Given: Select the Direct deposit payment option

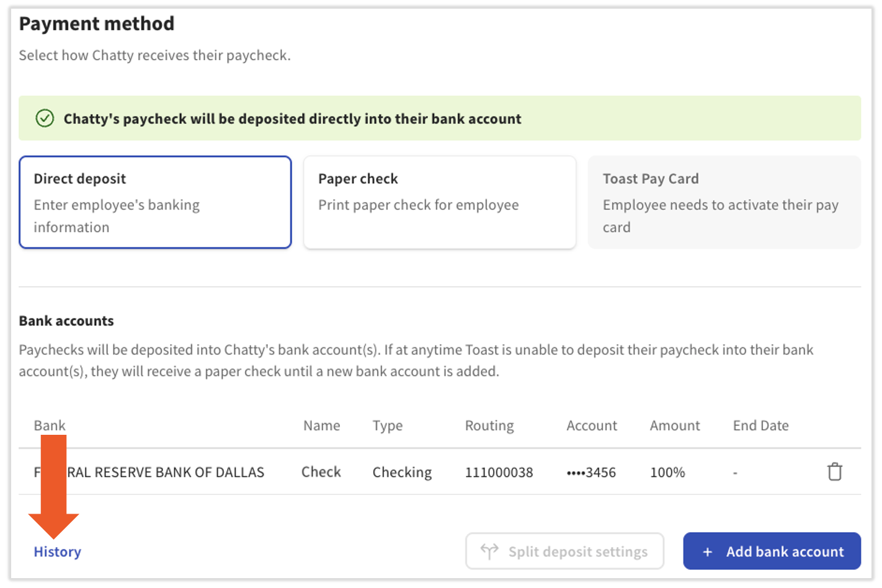Looking at the screenshot, I should (155, 202).
